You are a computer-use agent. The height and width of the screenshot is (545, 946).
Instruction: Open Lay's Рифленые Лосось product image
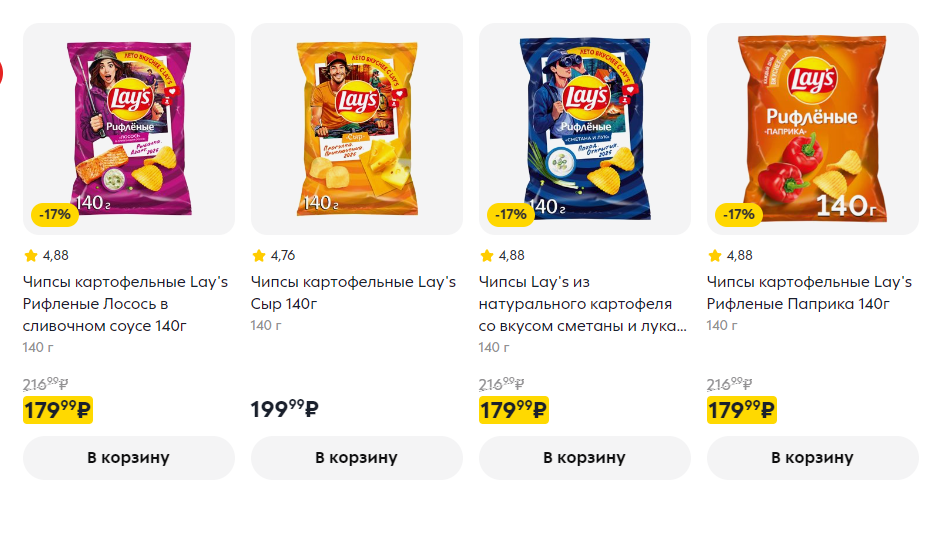pos(128,128)
